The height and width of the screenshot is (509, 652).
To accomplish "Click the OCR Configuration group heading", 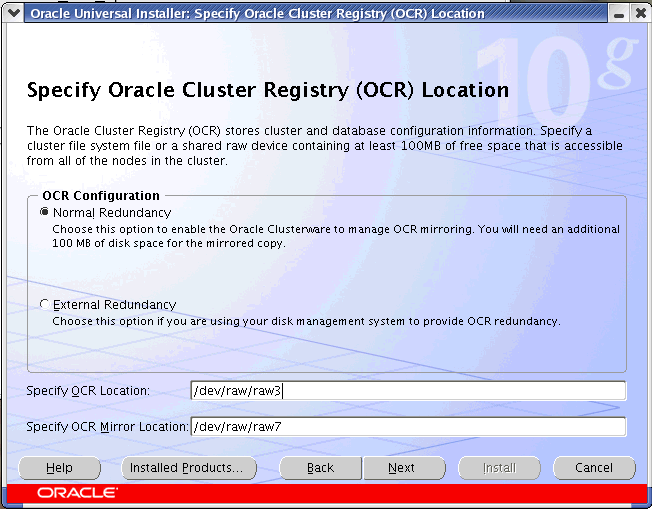I will pyautogui.click(x=101, y=196).
